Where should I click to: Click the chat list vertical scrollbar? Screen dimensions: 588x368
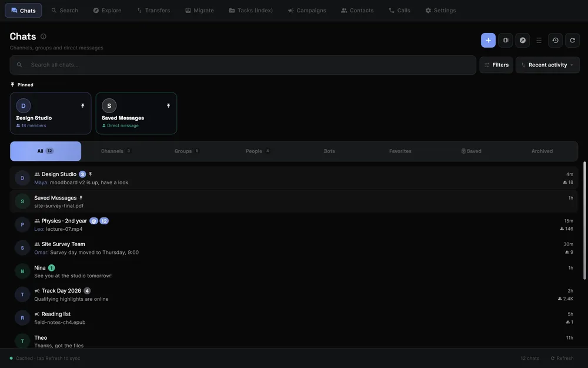584,220
